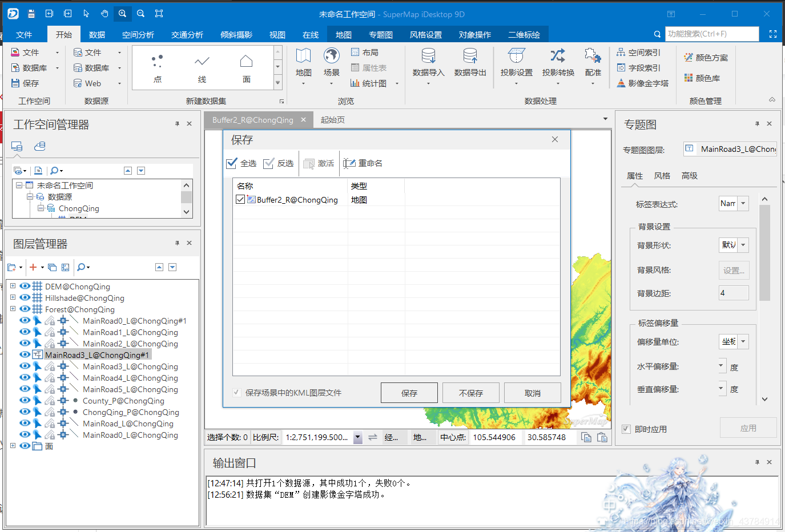This screenshot has width=785, height=532.
Task: Toggle 全选 select all checkbox
Action: tap(232, 163)
